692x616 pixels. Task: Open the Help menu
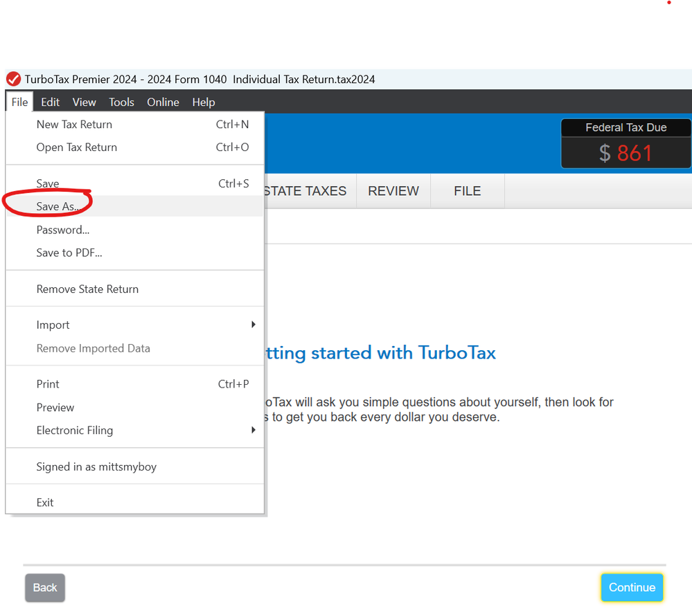[x=204, y=102]
